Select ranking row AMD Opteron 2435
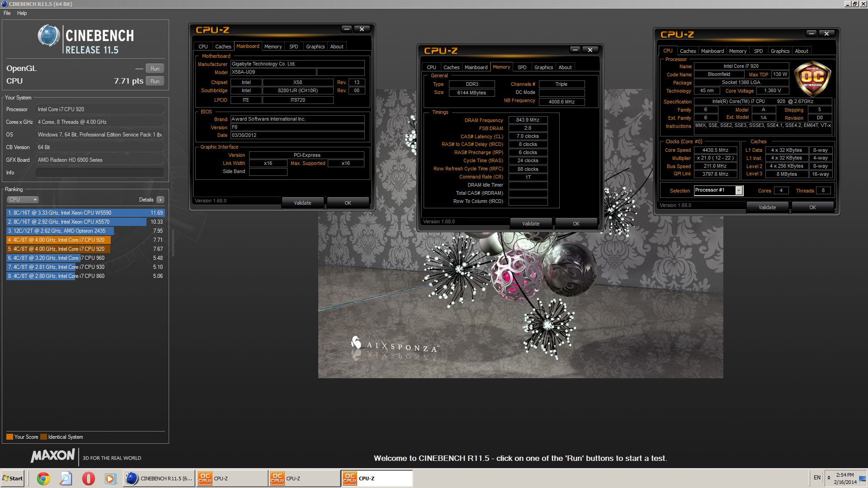 (x=85, y=231)
